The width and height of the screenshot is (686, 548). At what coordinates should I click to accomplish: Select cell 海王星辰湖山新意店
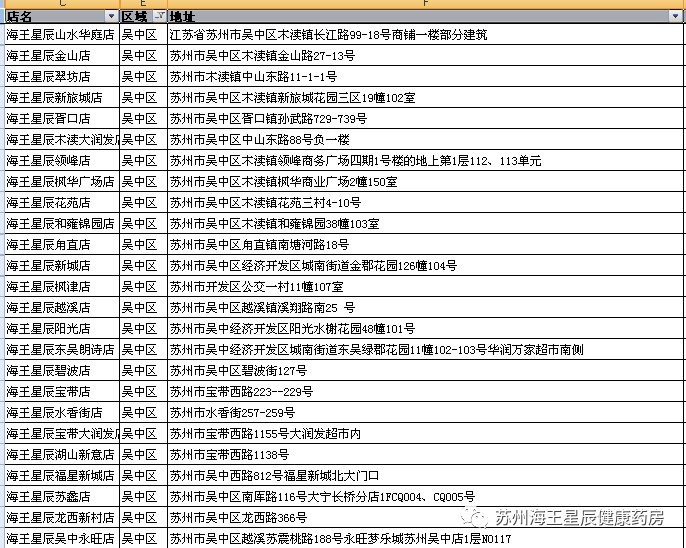[x=62, y=454]
